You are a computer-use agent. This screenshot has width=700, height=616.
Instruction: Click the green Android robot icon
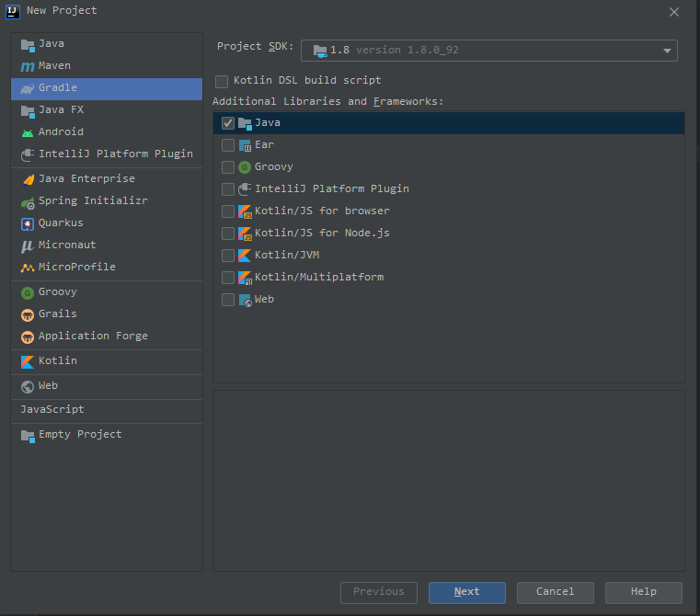coord(28,132)
